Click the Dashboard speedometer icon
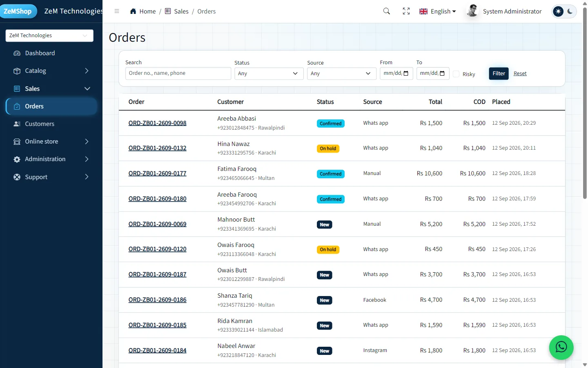Viewport: 588px width, 368px height. (x=17, y=53)
